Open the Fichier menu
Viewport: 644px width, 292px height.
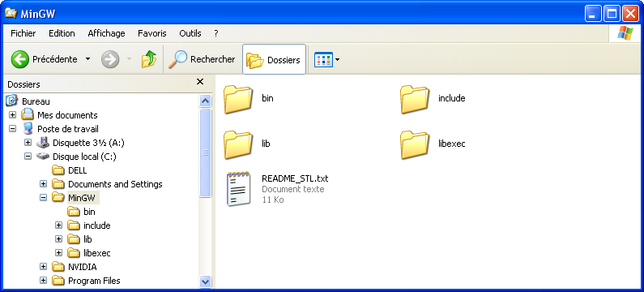23,33
